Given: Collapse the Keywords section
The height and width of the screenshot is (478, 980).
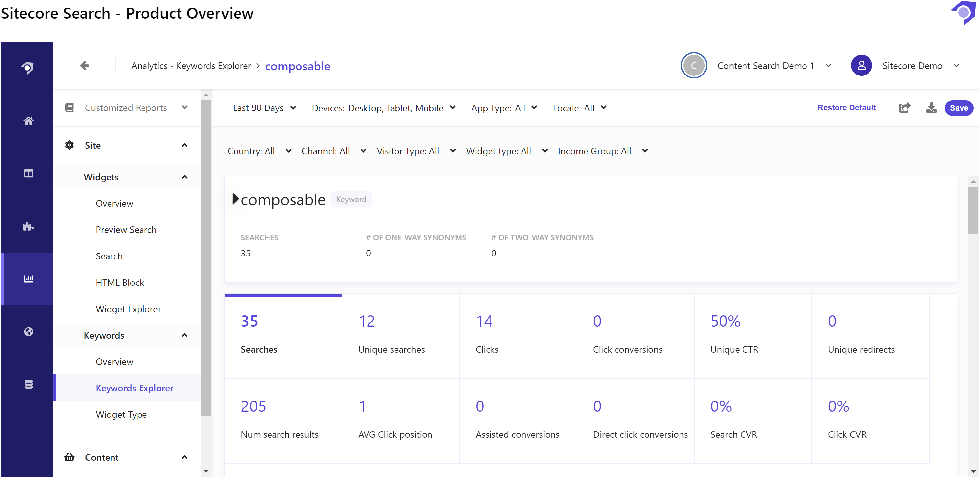Looking at the screenshot, I should click(184, 335).
